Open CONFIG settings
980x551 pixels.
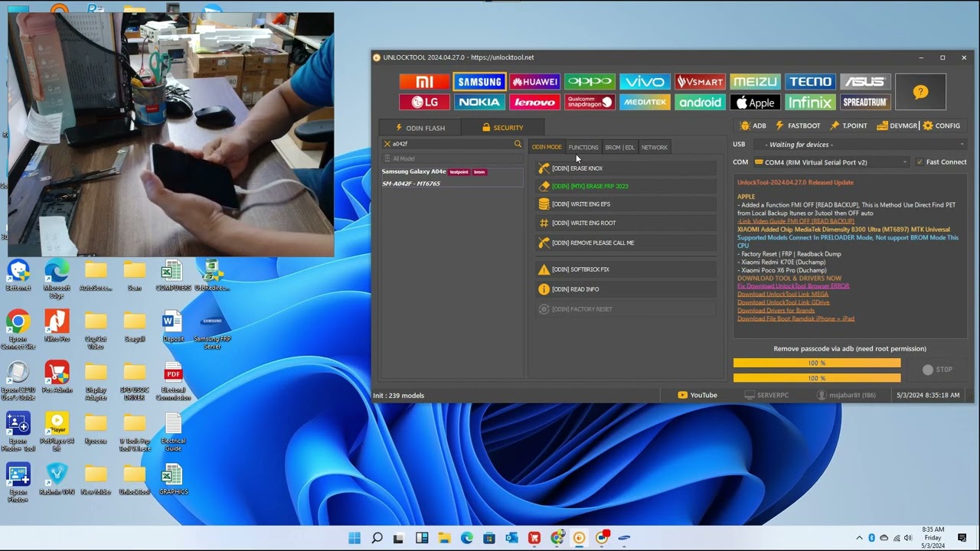tap(941, 126)
